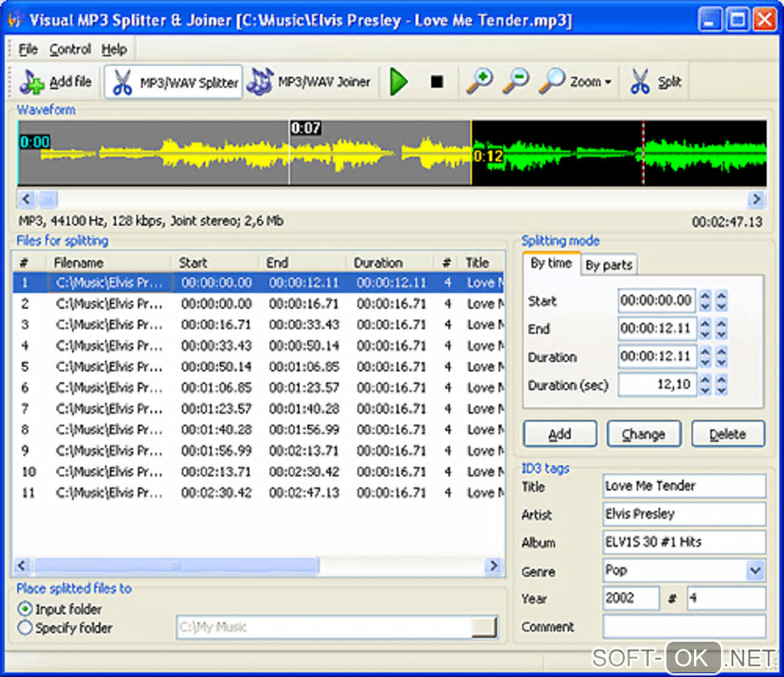Image resolution: width=784 pixels, height=677 pixels.
Task: Stop playback with the black square button
Action: coord(437,81)
